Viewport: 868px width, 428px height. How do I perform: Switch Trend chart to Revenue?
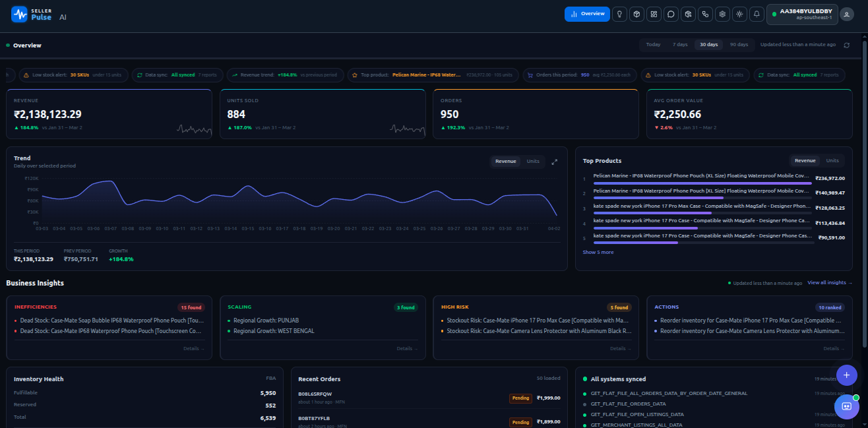pyautogui.click(x=506, y=162)
